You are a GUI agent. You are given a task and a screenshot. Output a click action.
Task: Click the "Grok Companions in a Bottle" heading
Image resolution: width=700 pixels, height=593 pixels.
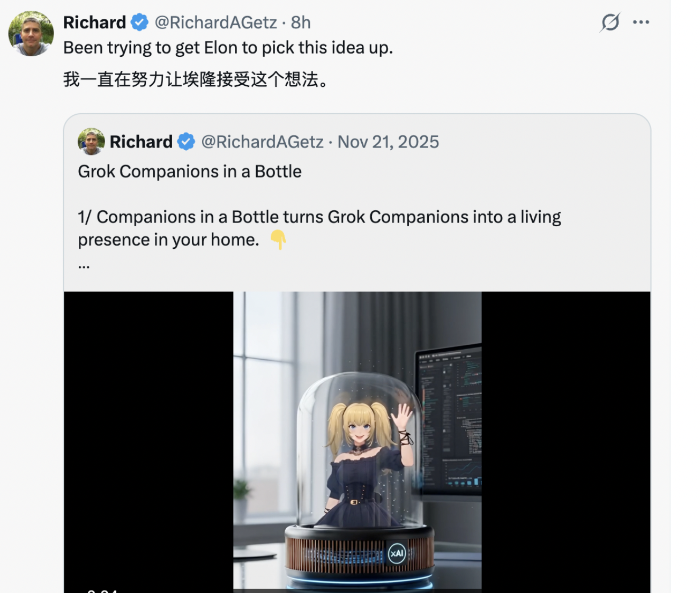(x=190, y=172)
